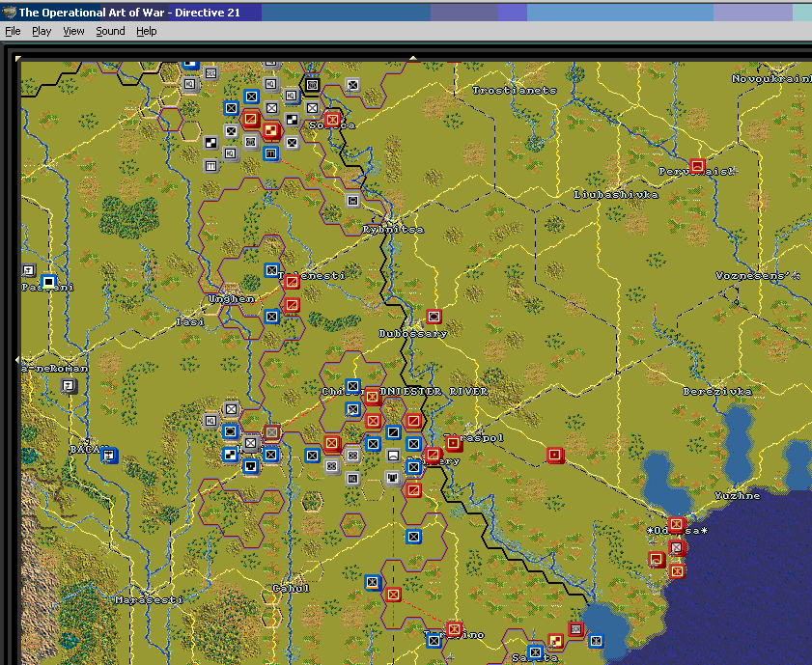The height and width of the screenshot is (665, 812).
Task: Click the Novoukrainka label at map corner
Action: [771, 79]
